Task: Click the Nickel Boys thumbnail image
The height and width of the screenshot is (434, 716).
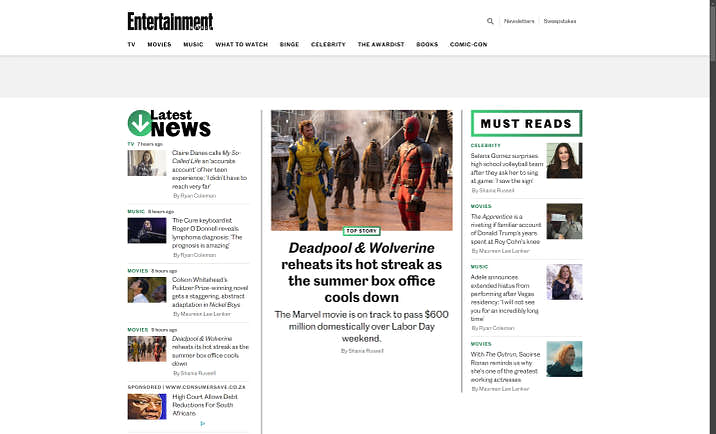Action: pos(147,290)
